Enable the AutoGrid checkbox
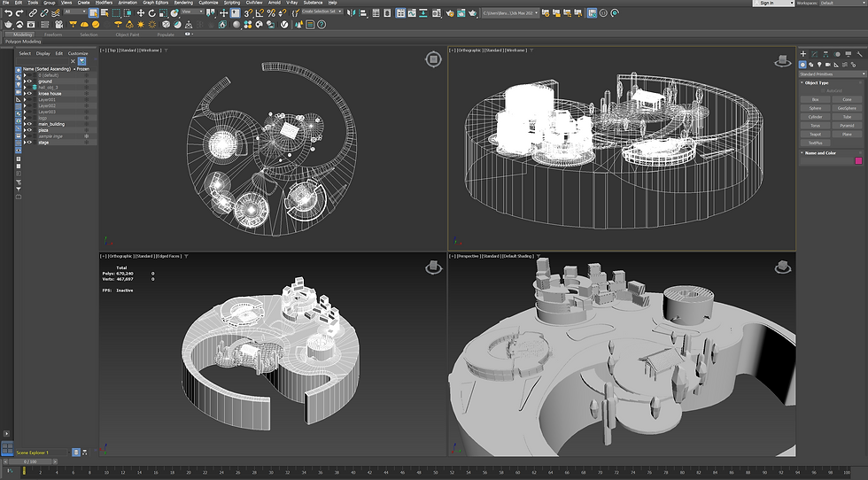 [x=823, y=91]
